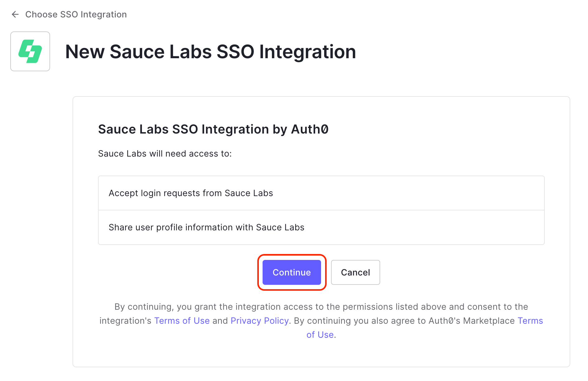Click "Sauce Labs will need access to:" text
The height and width of the screenshot is (381, 588).
click(x=165, y=153)
